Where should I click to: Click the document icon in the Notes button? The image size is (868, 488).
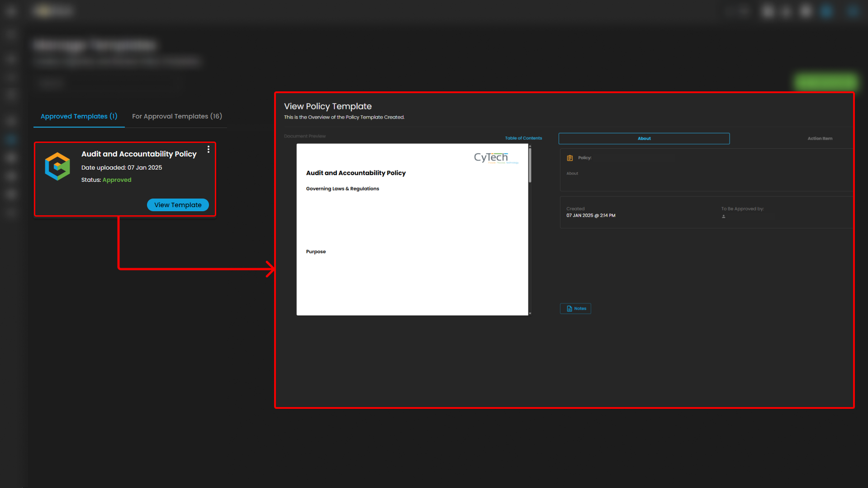569,309
